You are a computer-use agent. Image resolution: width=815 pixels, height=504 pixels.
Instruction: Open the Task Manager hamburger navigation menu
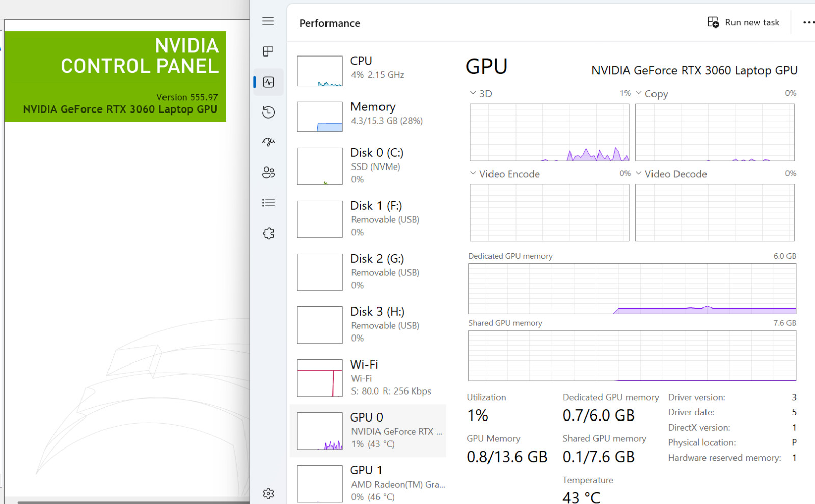coord(268,21)
